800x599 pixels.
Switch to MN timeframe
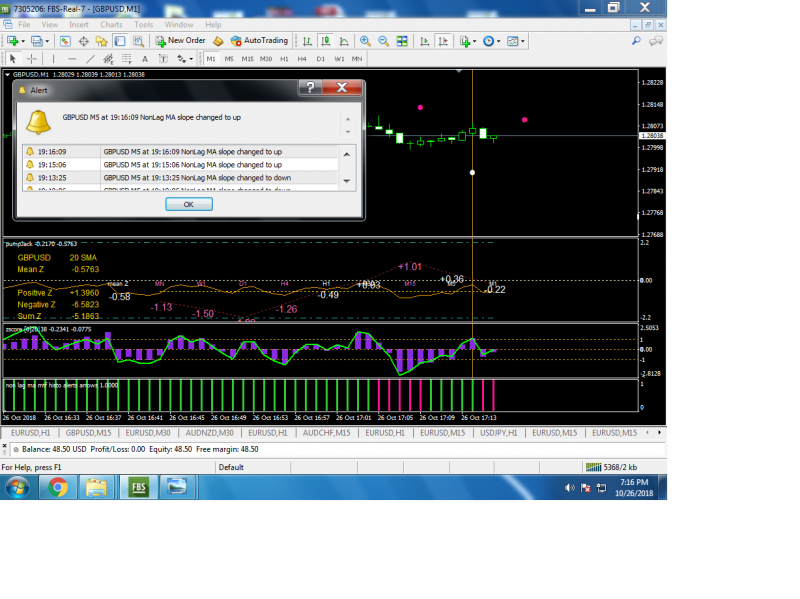(x=357, y=59)
